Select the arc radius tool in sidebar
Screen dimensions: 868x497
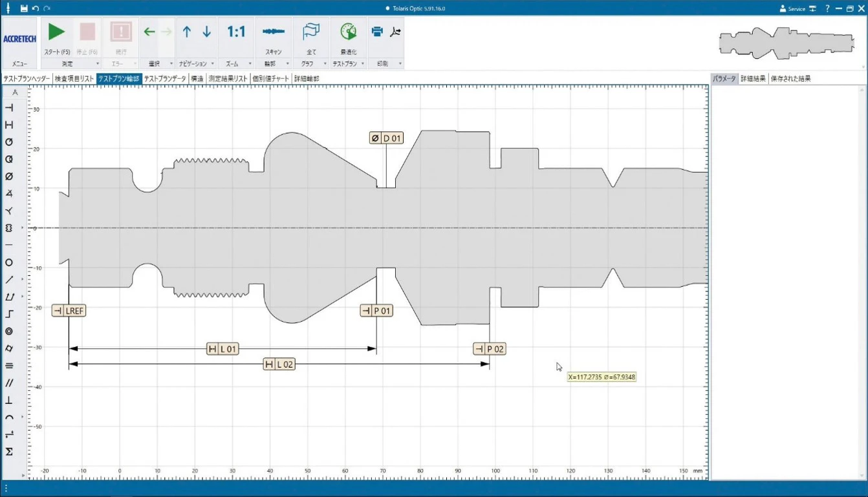[9, 418]
